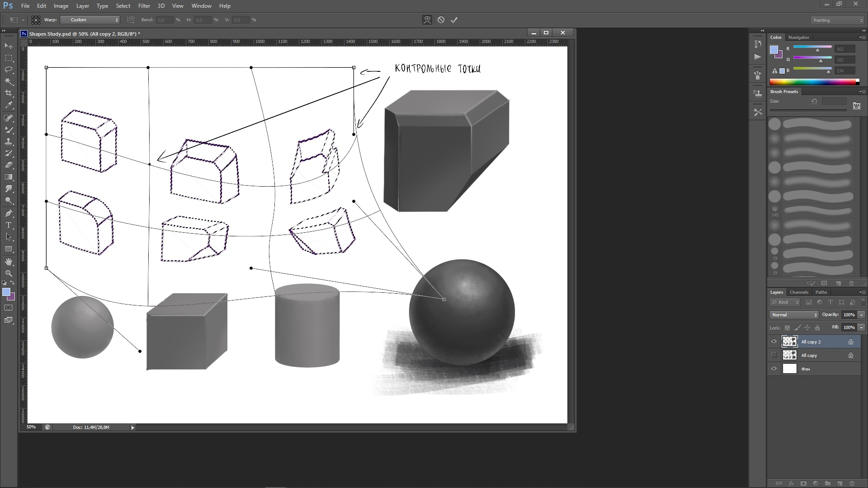Open the Tool Presets panel icon
This screenshot has height=488, width=868.
758,112
